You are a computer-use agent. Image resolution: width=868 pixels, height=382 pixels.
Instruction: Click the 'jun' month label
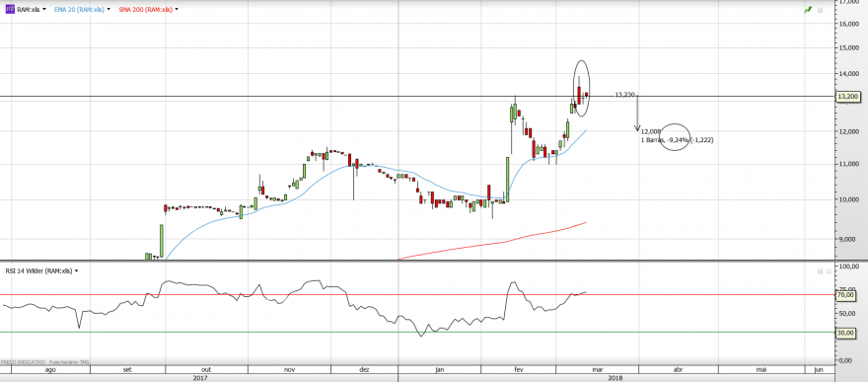(x=818, y=369)
